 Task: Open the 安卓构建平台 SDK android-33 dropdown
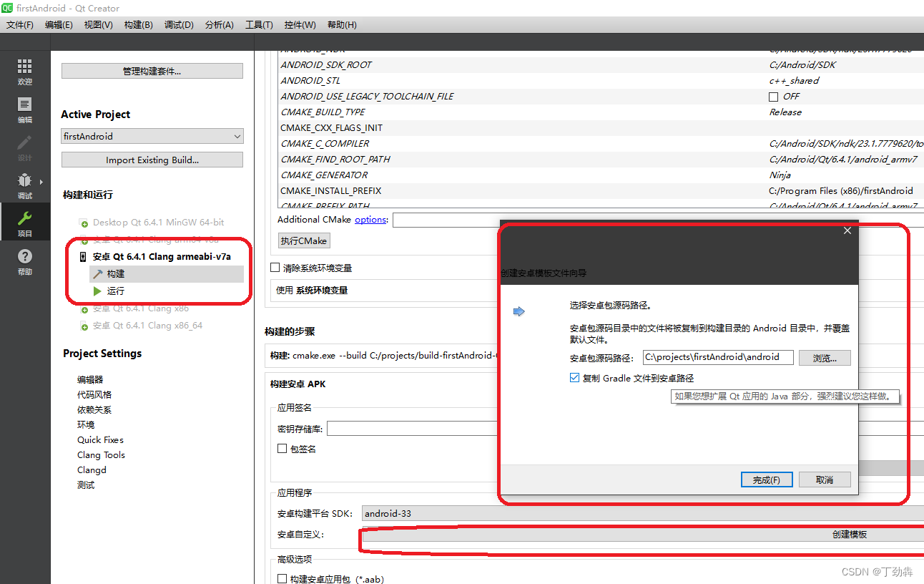643,513
